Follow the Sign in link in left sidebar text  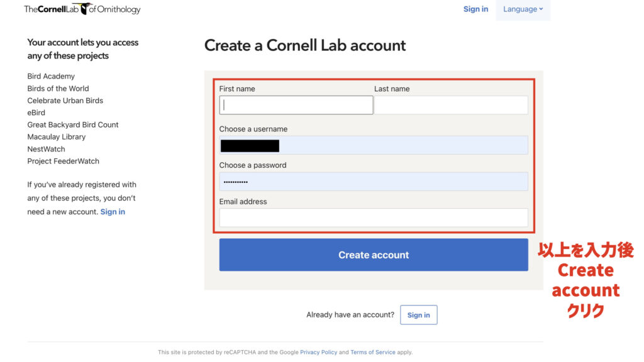[x=113, y=212]
